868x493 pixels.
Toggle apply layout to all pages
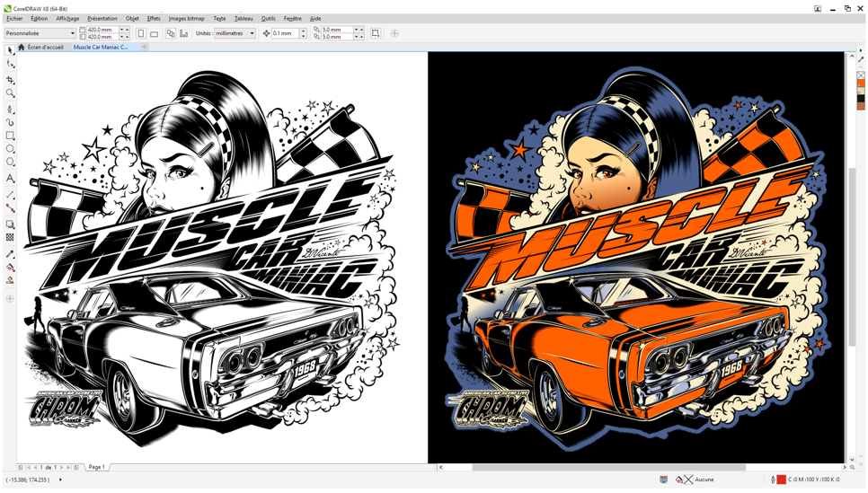[171, 33]
